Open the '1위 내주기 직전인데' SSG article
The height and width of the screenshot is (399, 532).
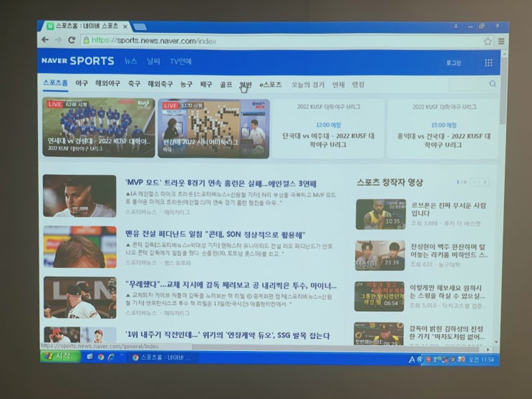(x=227, y=335)
